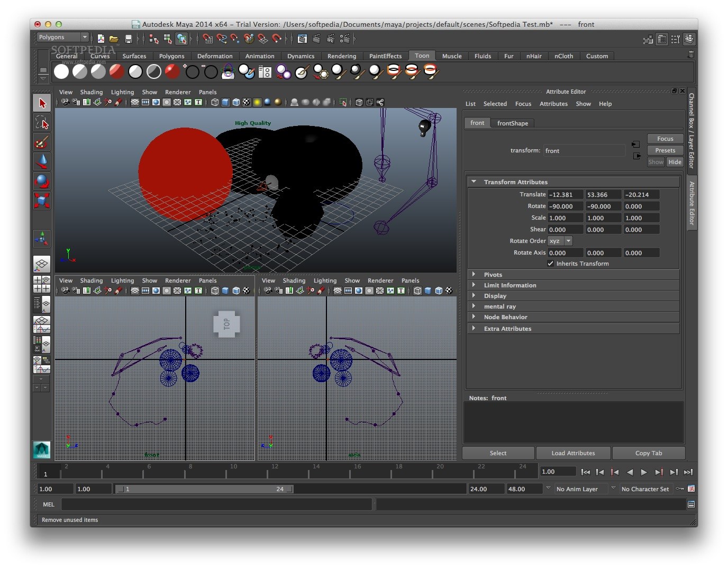Click the Select Camera icon in perspective panel

pyautogui.click(x=65, y=102)
